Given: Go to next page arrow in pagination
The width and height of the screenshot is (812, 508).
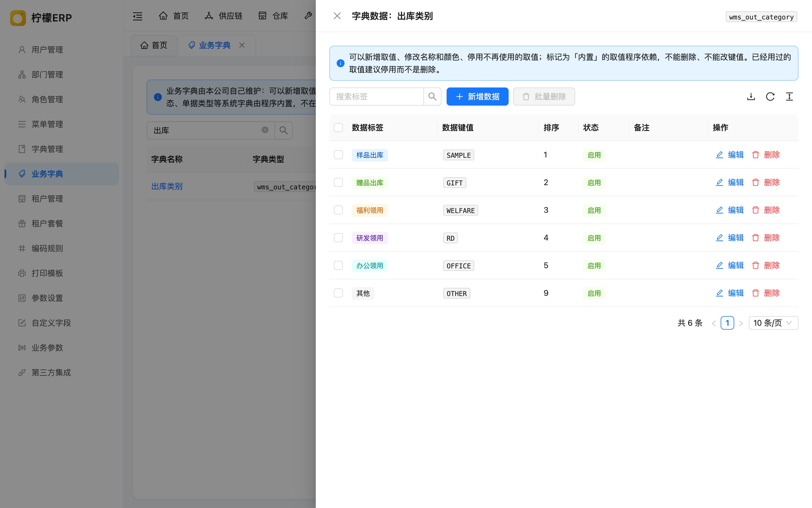Looking at the screenshot, I should point(741,323).
